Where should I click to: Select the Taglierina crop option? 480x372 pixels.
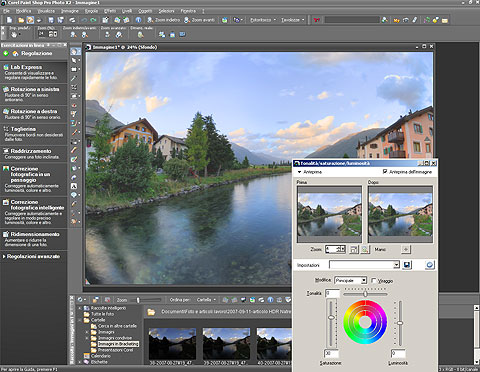[33, 134]
